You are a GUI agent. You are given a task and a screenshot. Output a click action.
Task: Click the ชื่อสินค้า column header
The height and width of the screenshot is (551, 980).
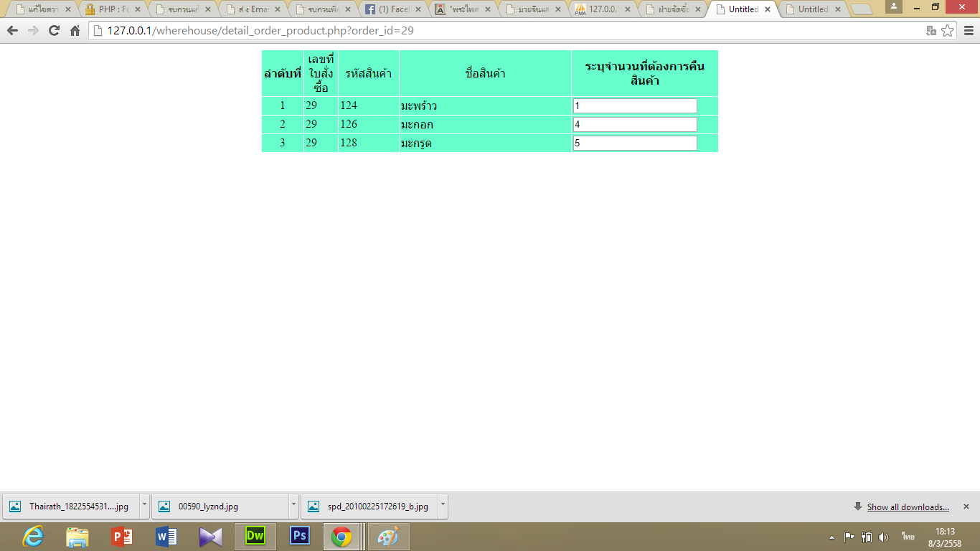click(486, 73)
